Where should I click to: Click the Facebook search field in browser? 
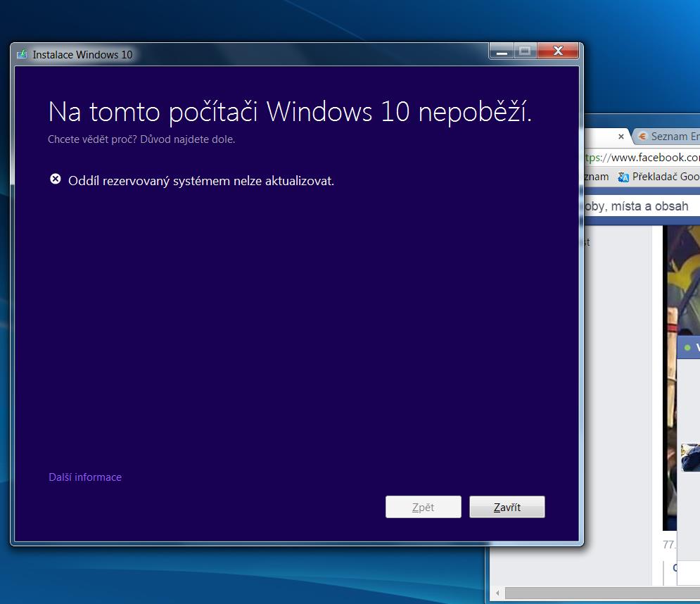642,206
